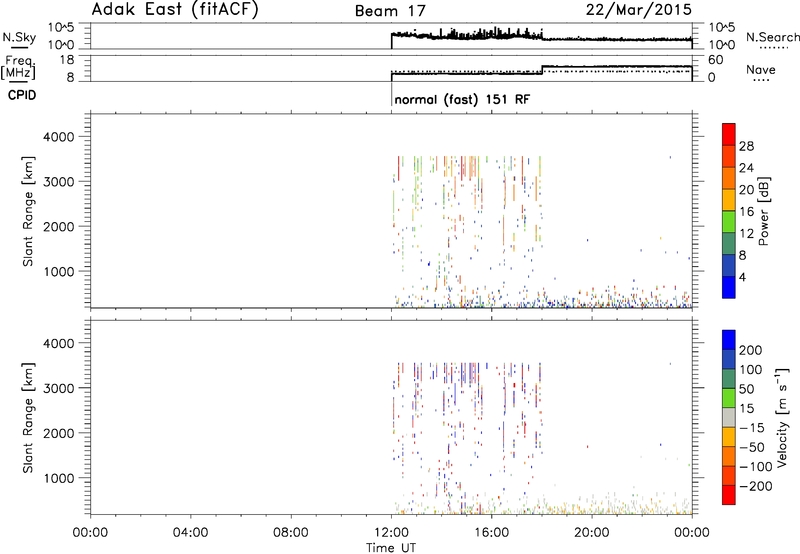The width and height of the screenshot is (800, 554).
Task: Click the green 12 dB colorbar segment
Action: 729,221
